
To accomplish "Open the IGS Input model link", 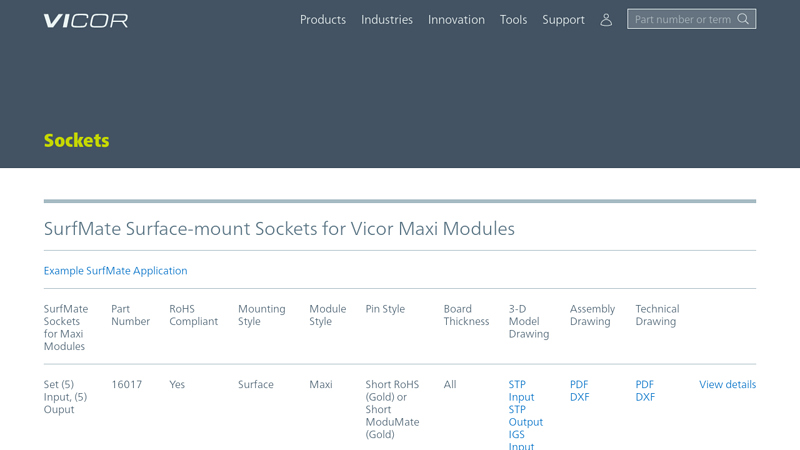I will (x=521, y=440).
